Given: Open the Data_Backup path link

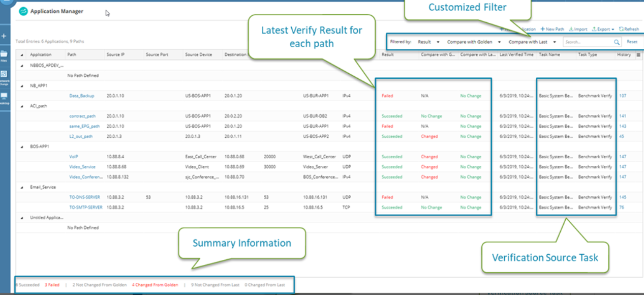Looking at the screenshot, I should pyautogui.click(x=82, y=96).
